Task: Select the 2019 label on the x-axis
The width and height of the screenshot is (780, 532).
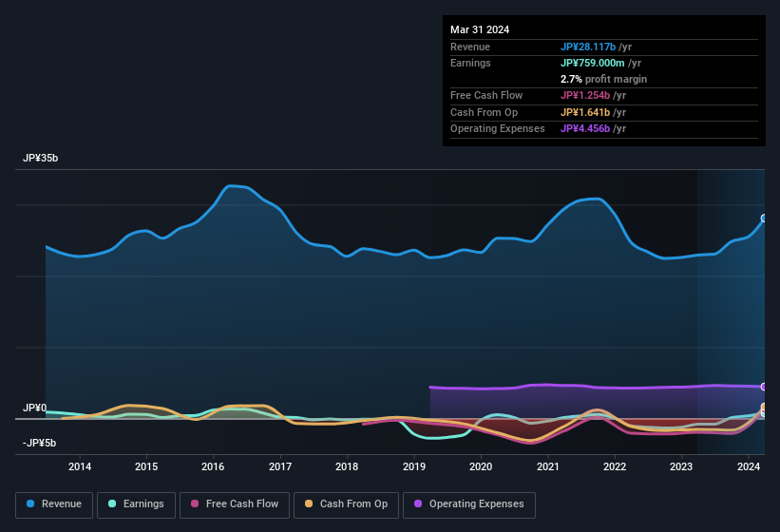Action: click(x=414, y=466)
